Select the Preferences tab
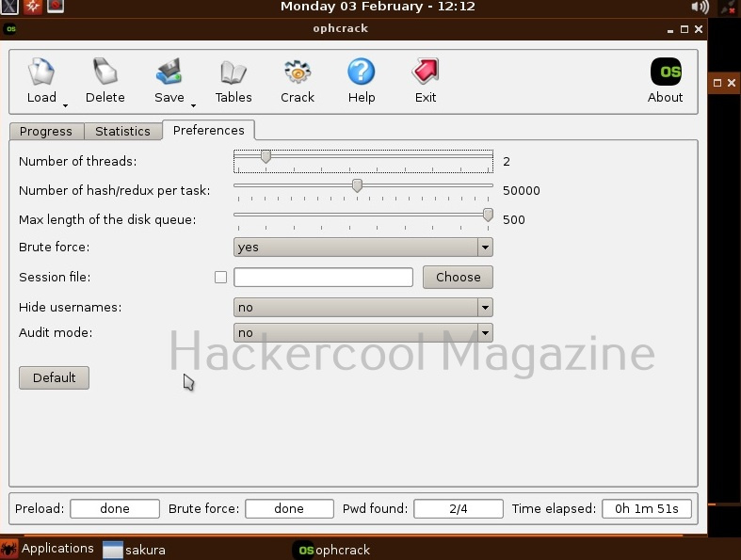Screen dimensions: 741x560 (x=208, y=130)
